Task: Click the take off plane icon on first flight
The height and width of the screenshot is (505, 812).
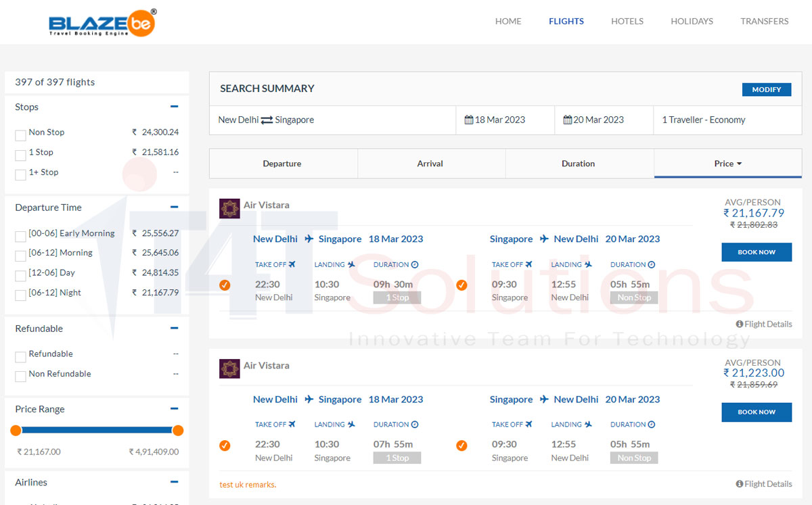Action: click(x=293, y=264)
